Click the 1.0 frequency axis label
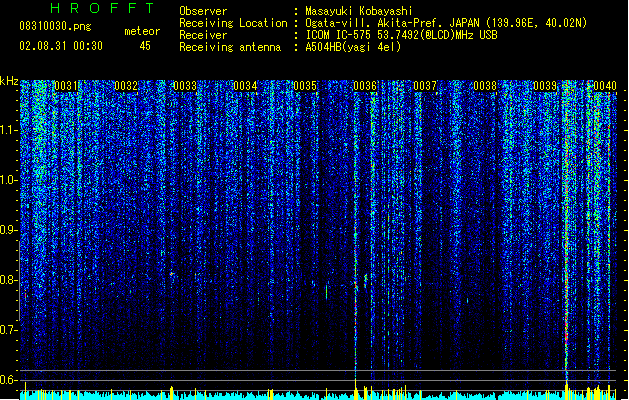 pyautogui.click(x=9, y=180)
